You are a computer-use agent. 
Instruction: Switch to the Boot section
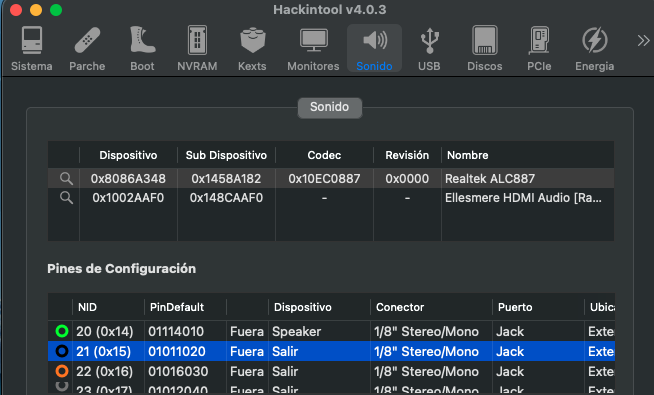[x=142, y=48]
